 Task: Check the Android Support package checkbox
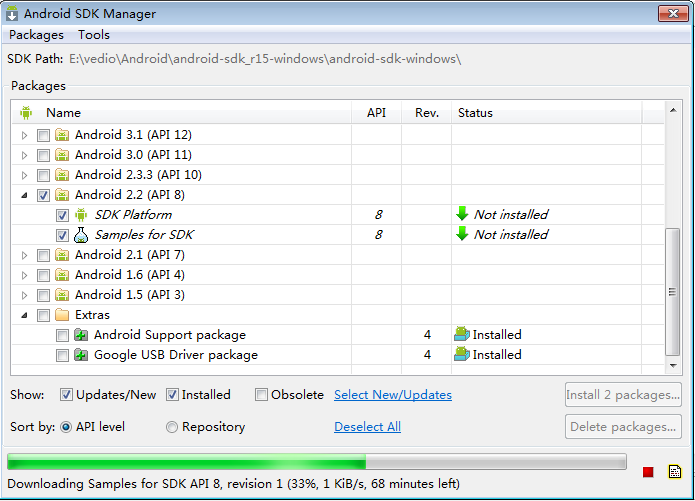pos(62,336)
